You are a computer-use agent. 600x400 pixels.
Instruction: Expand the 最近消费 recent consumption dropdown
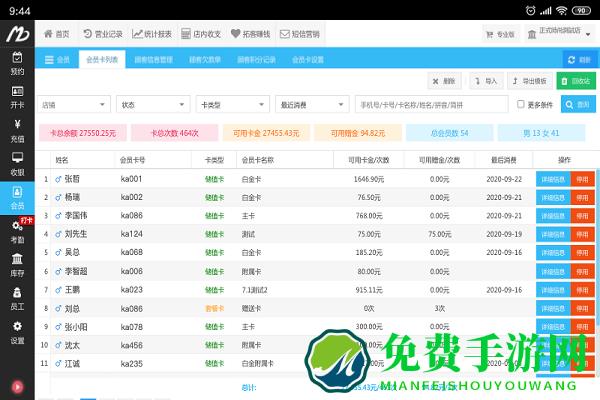pos(312,104)
